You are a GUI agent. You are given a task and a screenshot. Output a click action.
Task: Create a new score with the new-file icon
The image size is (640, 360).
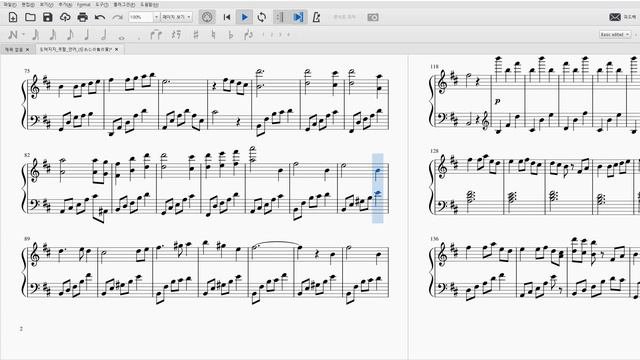tap(13, 17)
